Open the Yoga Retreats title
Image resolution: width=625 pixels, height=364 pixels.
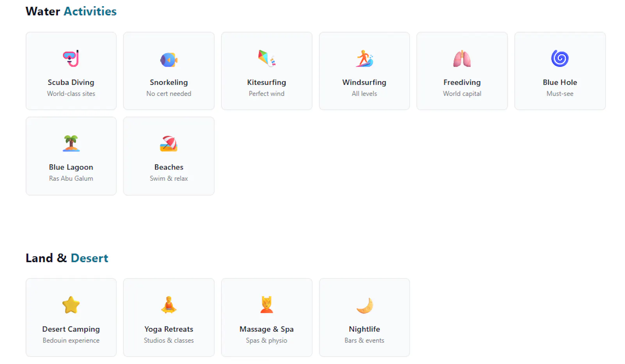pyautogui.click(x=169, y=329)
